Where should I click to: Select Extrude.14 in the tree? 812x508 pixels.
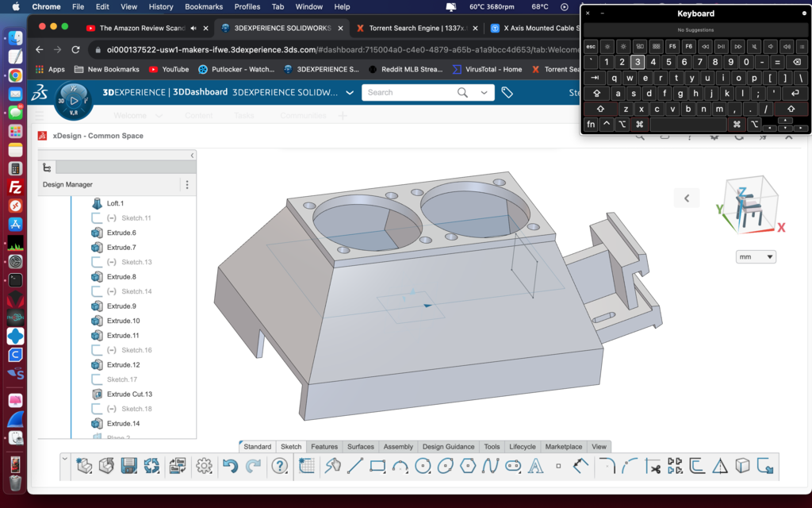[x=123, y=424]
